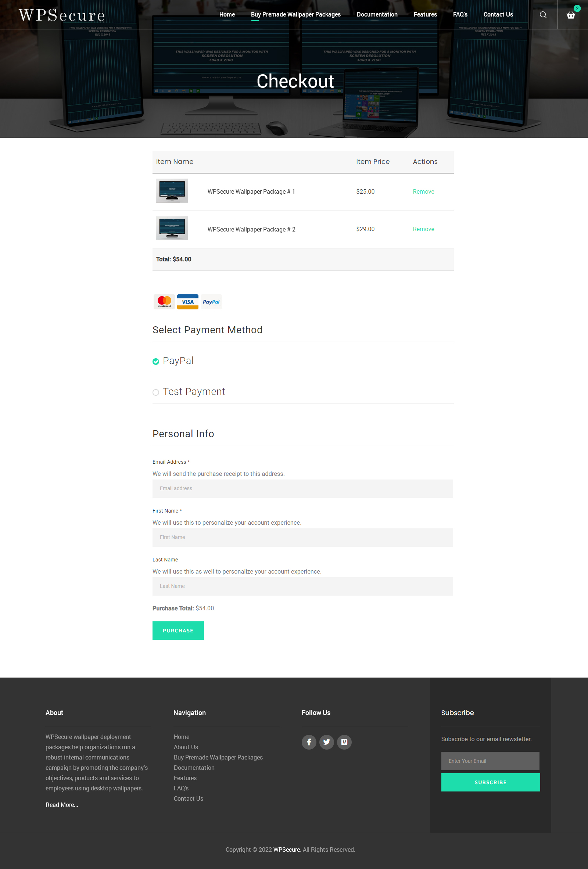588x869 pixels.
Task: Click the PayPal payment logo
Action: point(211,302)
